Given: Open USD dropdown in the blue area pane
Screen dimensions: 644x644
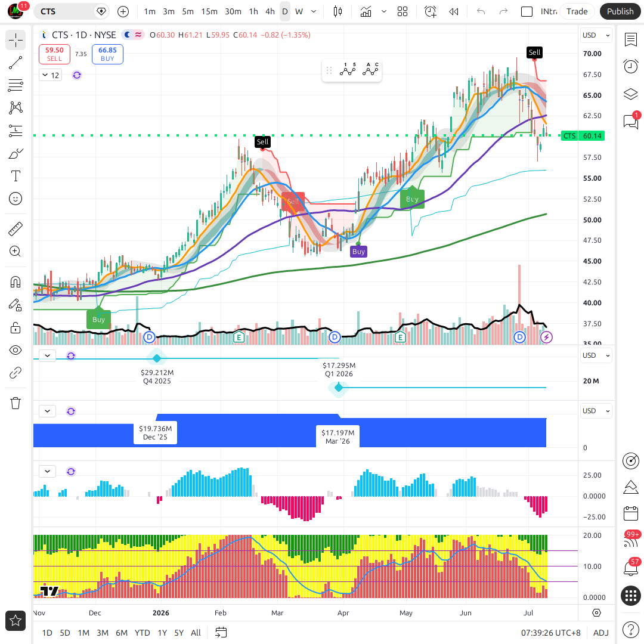Looking at the screenshot, I should (596, 411).
